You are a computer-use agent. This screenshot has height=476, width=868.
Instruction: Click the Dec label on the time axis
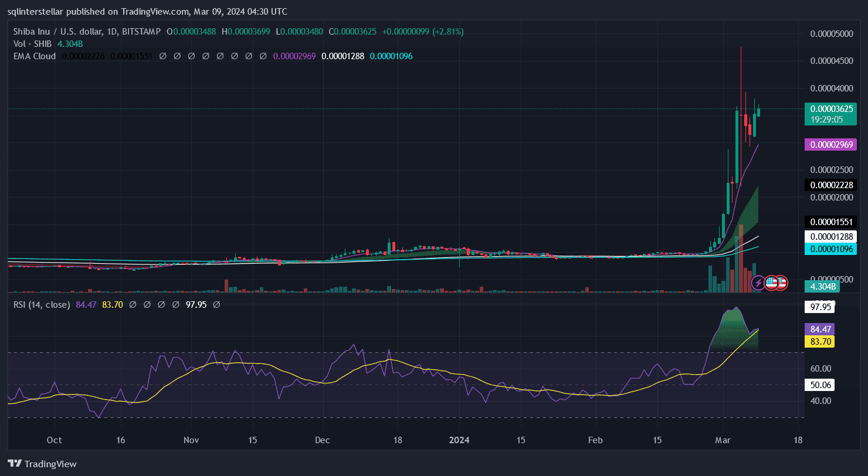[322, 440]
